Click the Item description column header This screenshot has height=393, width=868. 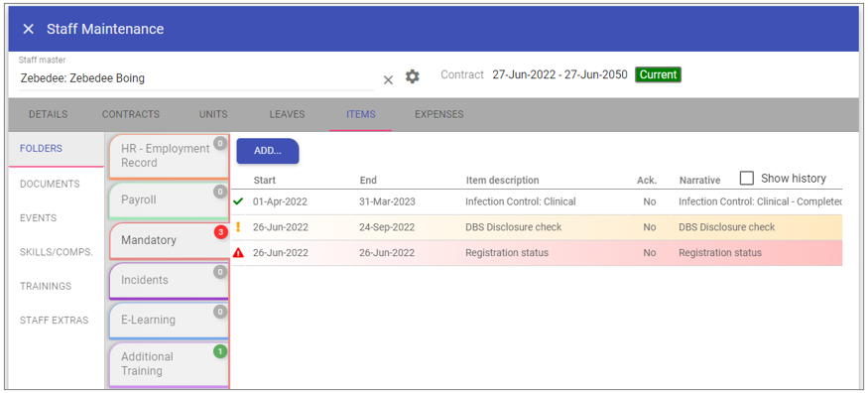(x=502, y=180)
